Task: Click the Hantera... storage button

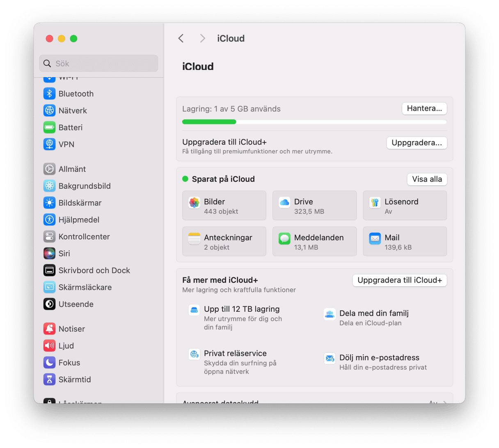Action: click(424, 108)
